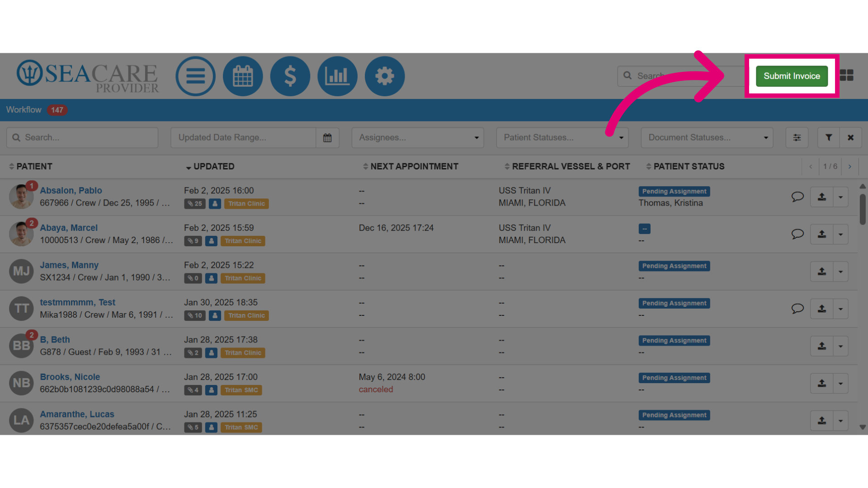This screenshot has height=488, width=868.
Task: Open the hamburger menu icon
Action: (x=195, y=76)
